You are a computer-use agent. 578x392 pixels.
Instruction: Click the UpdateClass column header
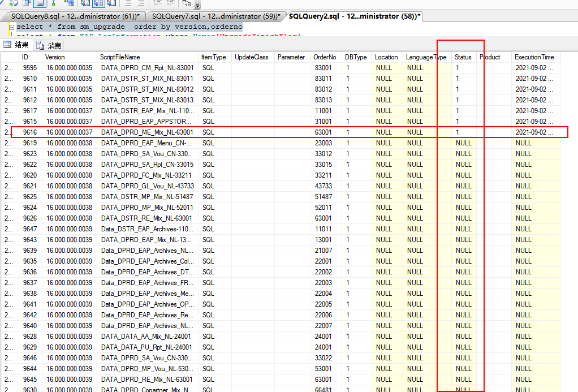(253, 57)
